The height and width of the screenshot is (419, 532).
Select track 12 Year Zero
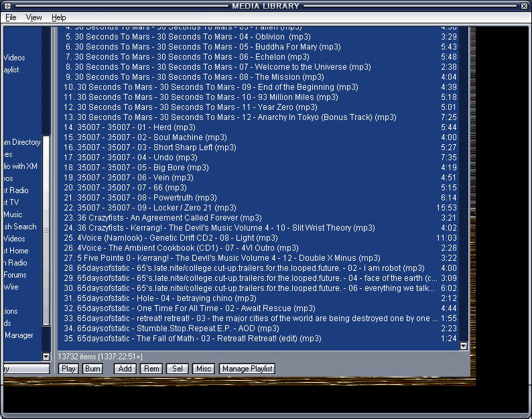point(259,107)
